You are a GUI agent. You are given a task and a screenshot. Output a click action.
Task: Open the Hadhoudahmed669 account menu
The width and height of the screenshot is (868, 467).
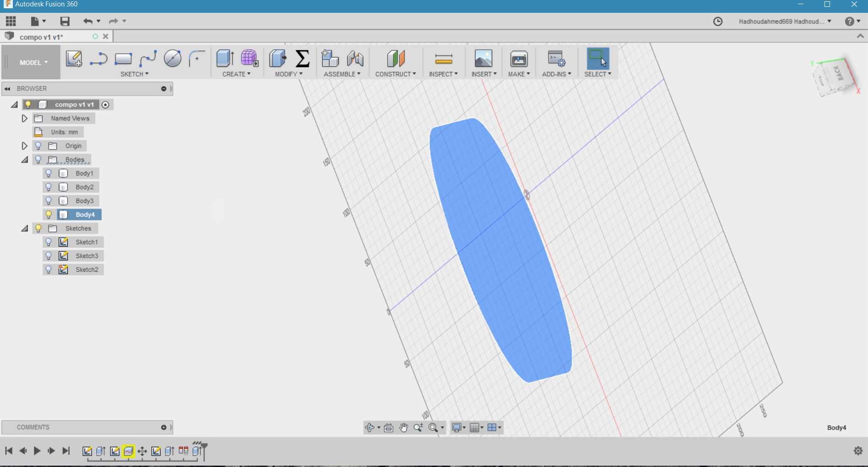785,22
